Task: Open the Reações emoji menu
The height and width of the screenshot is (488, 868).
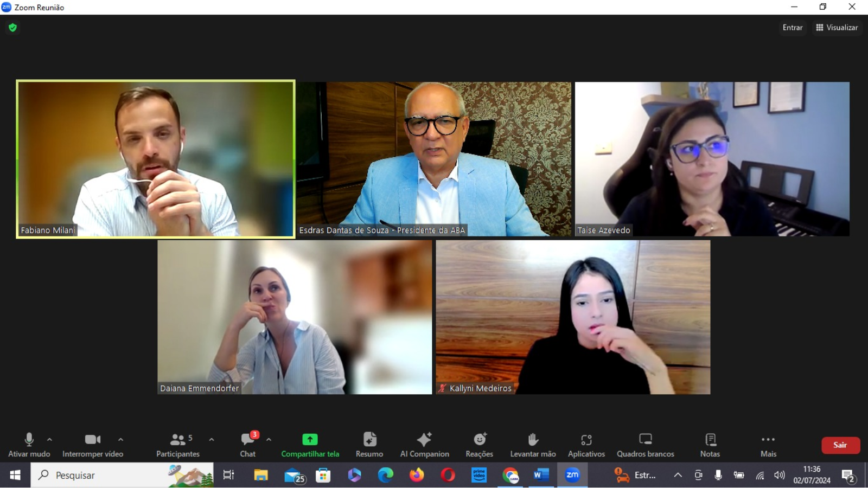Action: click(x=479, y=445)
